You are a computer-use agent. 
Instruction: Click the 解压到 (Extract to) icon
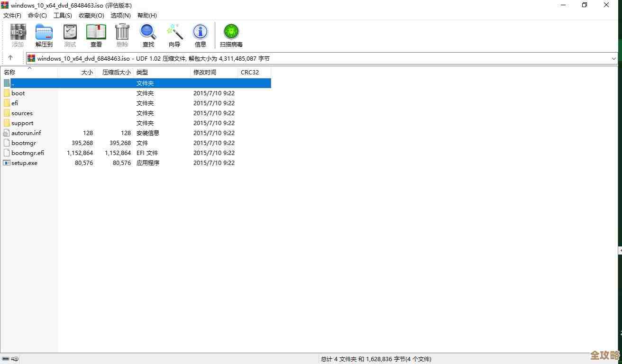click(x=44, y=35)
